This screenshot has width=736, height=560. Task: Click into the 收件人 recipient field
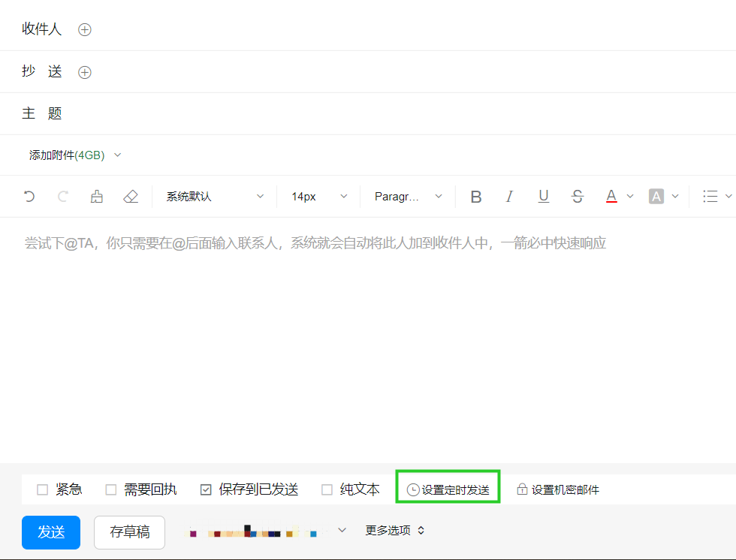click(x=413, y=29)
